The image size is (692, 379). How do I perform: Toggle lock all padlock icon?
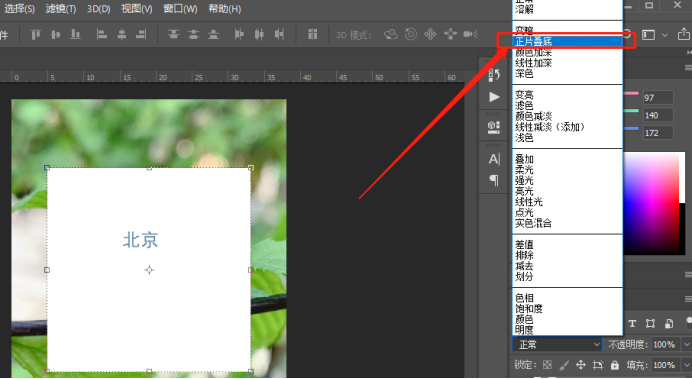tap(615, 365)
